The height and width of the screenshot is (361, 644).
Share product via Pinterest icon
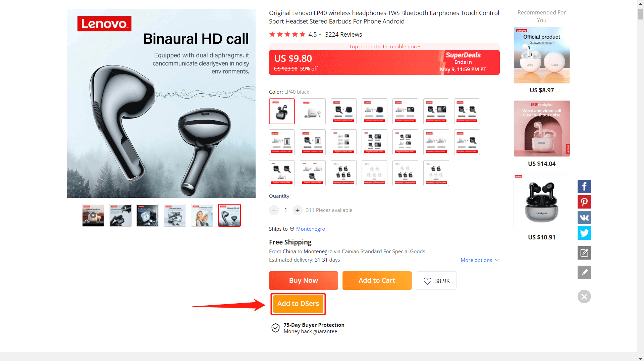[584, 202]
